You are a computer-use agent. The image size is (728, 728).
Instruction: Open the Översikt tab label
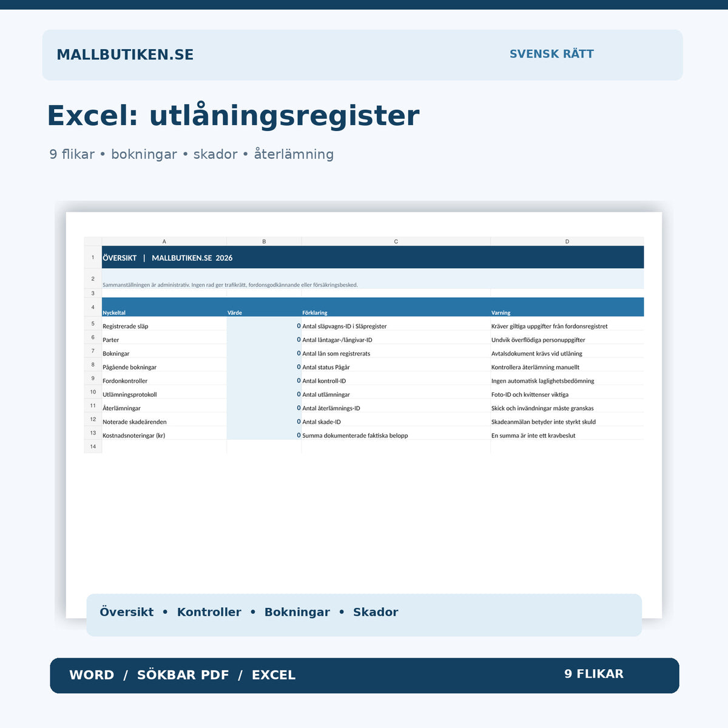pos(127,612)
